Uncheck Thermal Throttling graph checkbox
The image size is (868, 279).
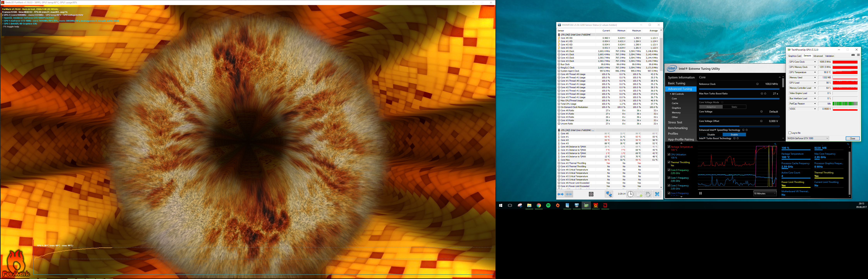pyautogui.click(x=669, y=162)
